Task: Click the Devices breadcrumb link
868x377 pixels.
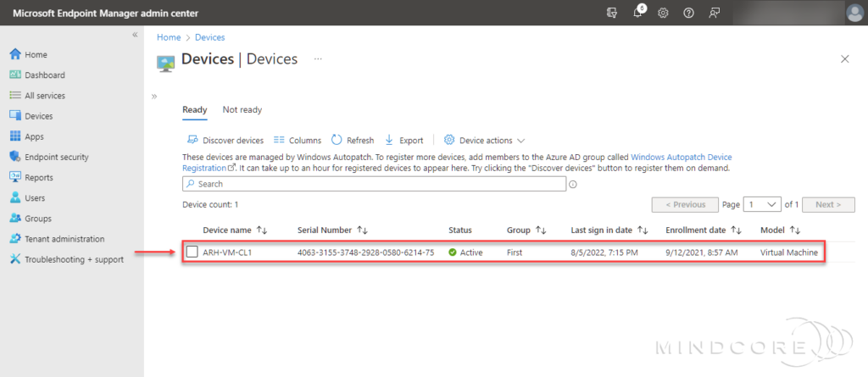Action: point(210,37)
